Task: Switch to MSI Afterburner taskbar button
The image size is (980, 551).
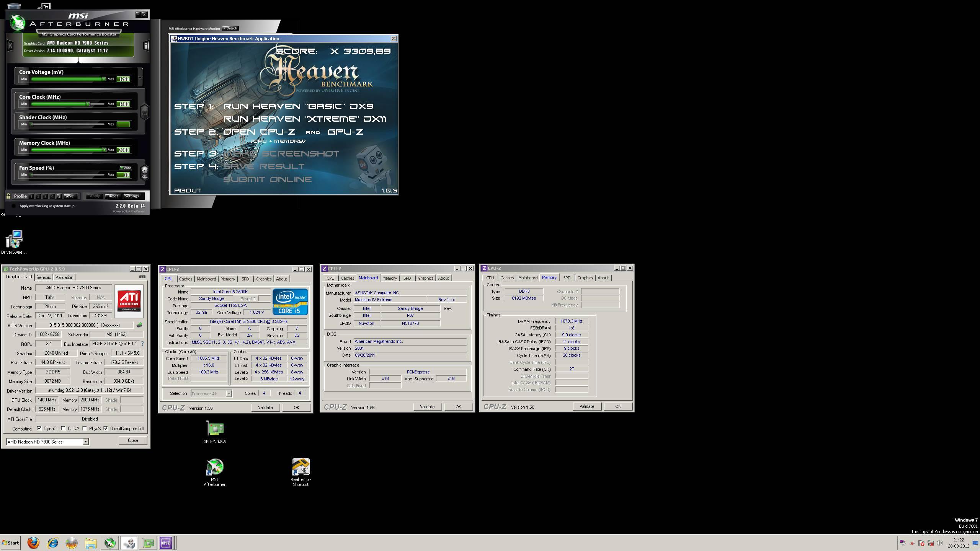Action: [x=110, y=543]
